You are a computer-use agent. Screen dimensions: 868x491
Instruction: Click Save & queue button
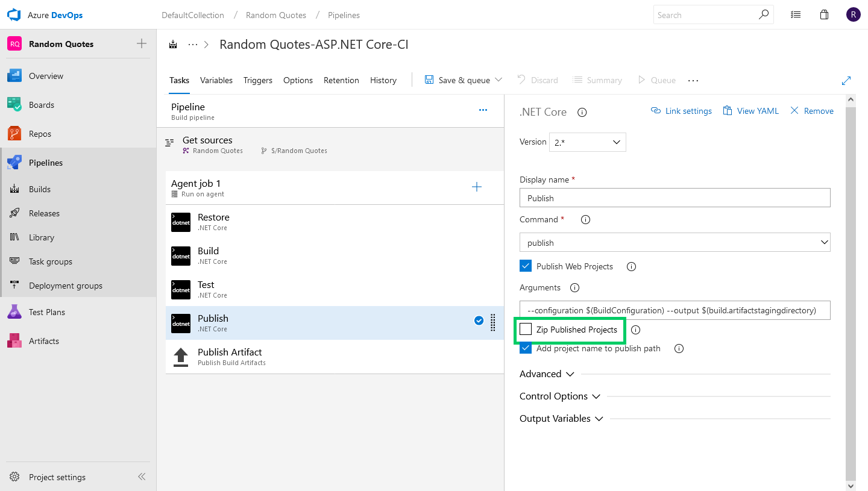click(458, 80)
